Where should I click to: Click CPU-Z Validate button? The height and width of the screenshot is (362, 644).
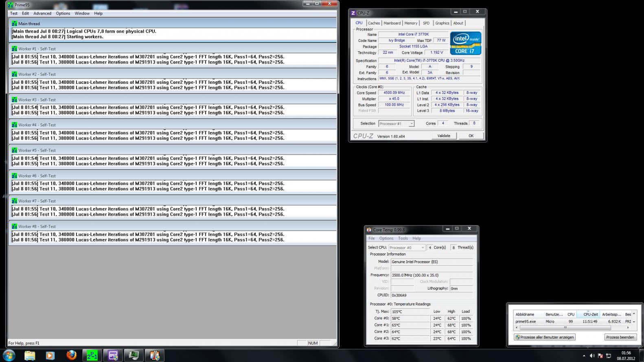(444, 136)
